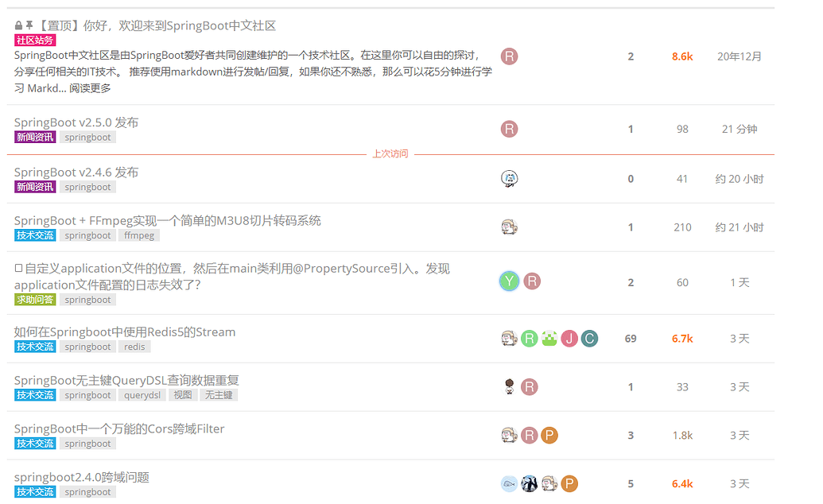Click the teal C avatar in the Redis5 Stream row
823x504 pixels.
(x=588, y=339)
